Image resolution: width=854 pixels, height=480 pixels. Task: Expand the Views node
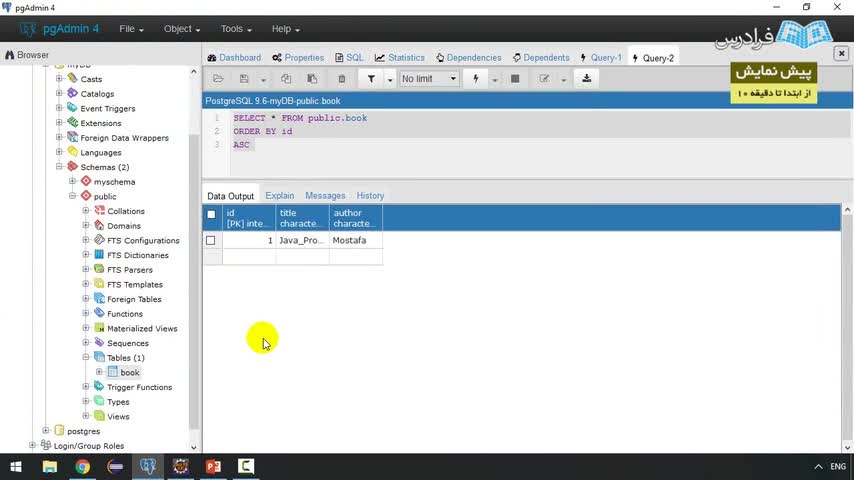pyautogui.click(x=86, y=416)
